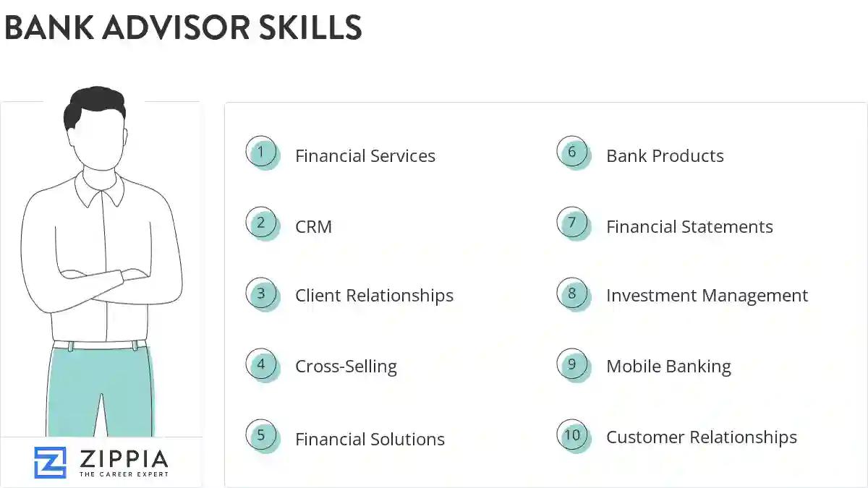Select the number 6 circle icon
Screen dimensions: 868x488
tap(572, 152)
